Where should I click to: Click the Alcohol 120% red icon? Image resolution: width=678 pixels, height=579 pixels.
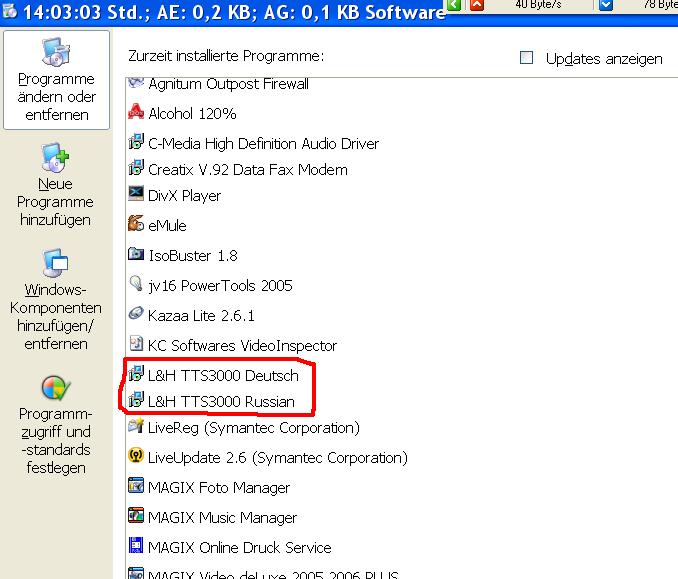pyautogui.click(x=136, y=112)
